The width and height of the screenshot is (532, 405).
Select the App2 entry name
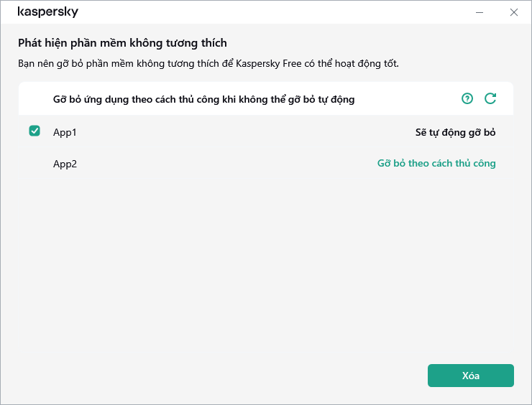[x=65, y=164]
